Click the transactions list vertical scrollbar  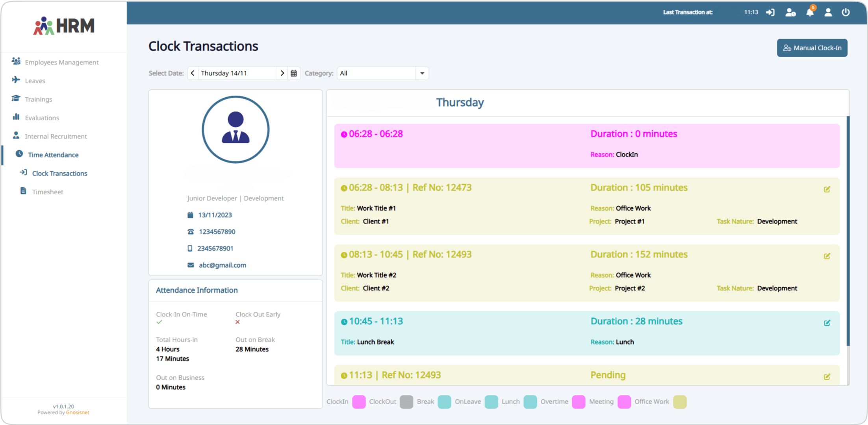pos(848,232)
